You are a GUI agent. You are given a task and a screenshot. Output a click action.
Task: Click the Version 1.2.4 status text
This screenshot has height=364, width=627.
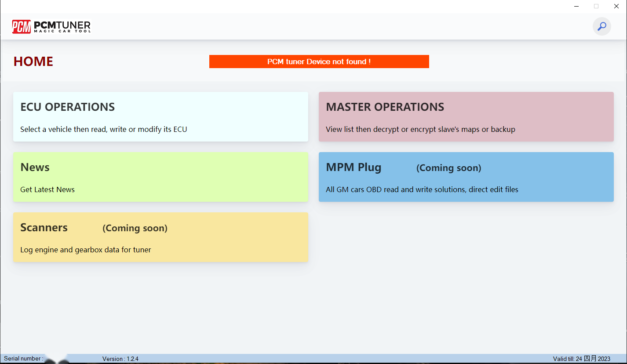(120, 359)
